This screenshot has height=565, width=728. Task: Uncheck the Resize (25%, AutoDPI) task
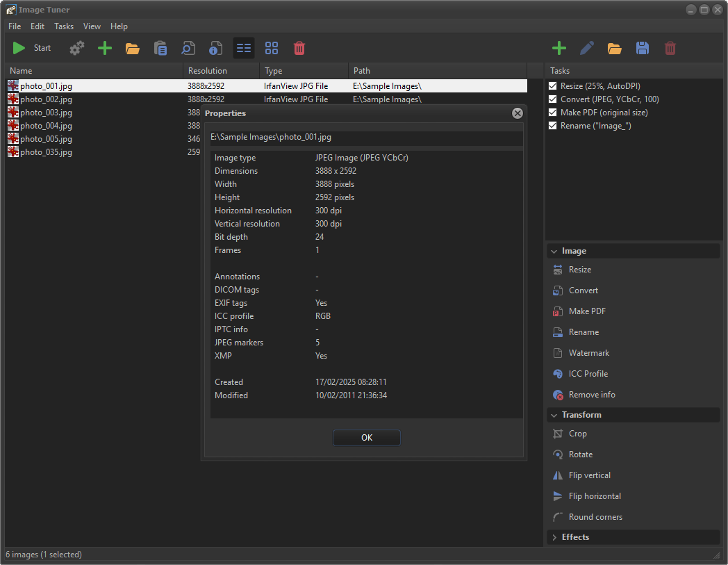coord(553,86)
